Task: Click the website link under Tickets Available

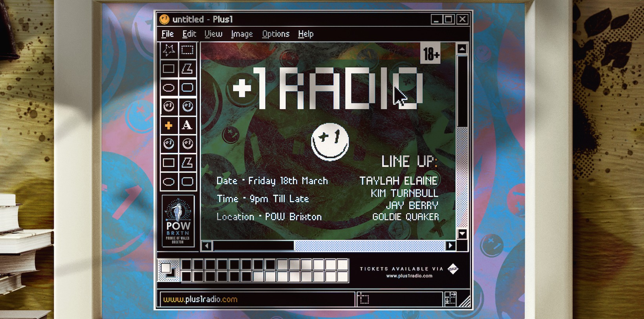Action: (409, 276)
